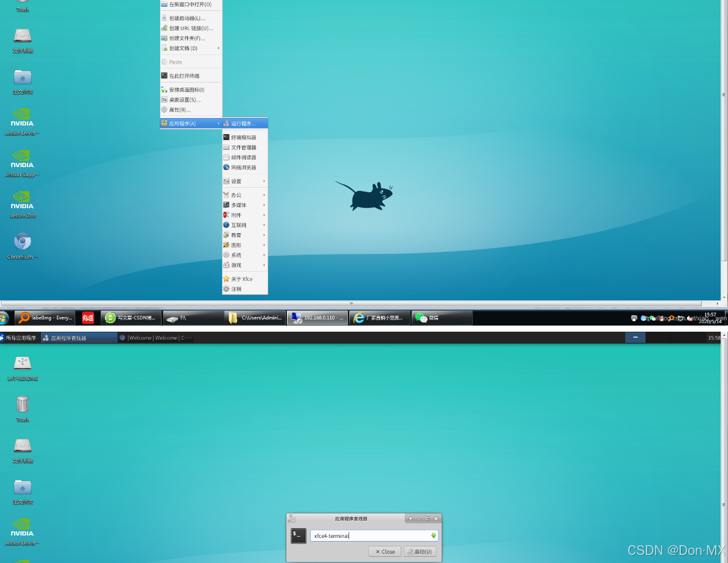728x563 pixels.
Task: Select 终端模拟器 in the applications submenu
Action: (x=245, y=138)
